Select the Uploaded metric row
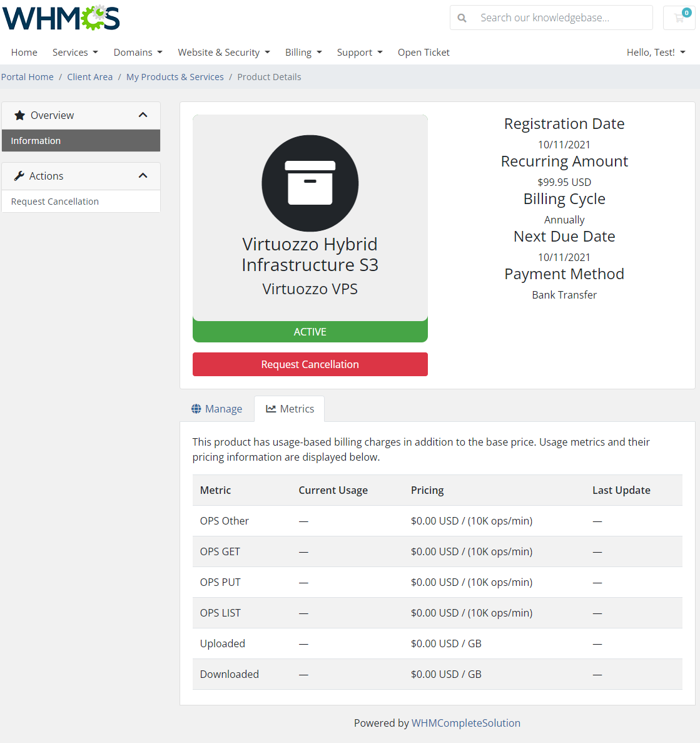Screen dimensions: 700x743 tap(438, 643)
